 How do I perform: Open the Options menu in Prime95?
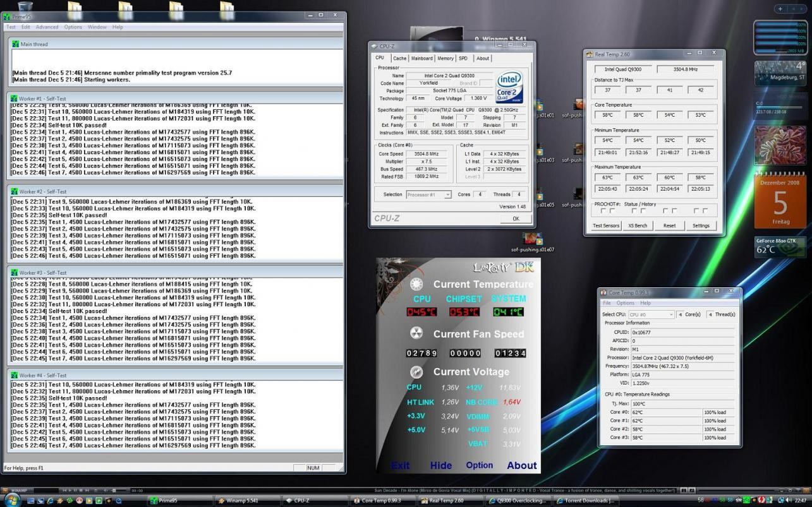click(73, 27)
